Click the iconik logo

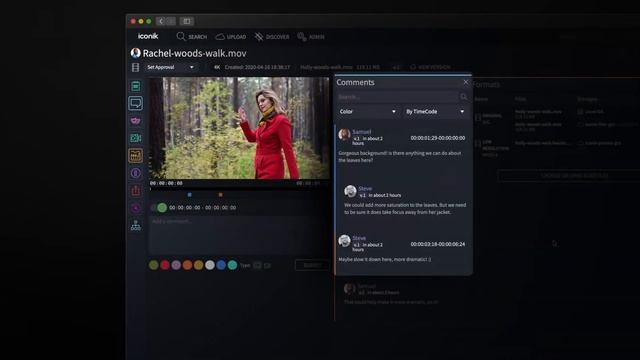(x=148, y=36)
